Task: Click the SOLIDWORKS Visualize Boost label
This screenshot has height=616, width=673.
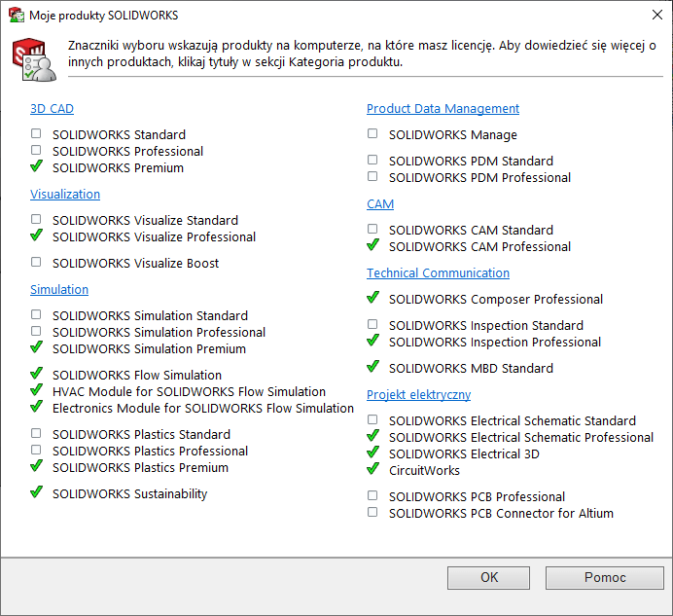Action: pyautogui.click(x=135, y=264)
